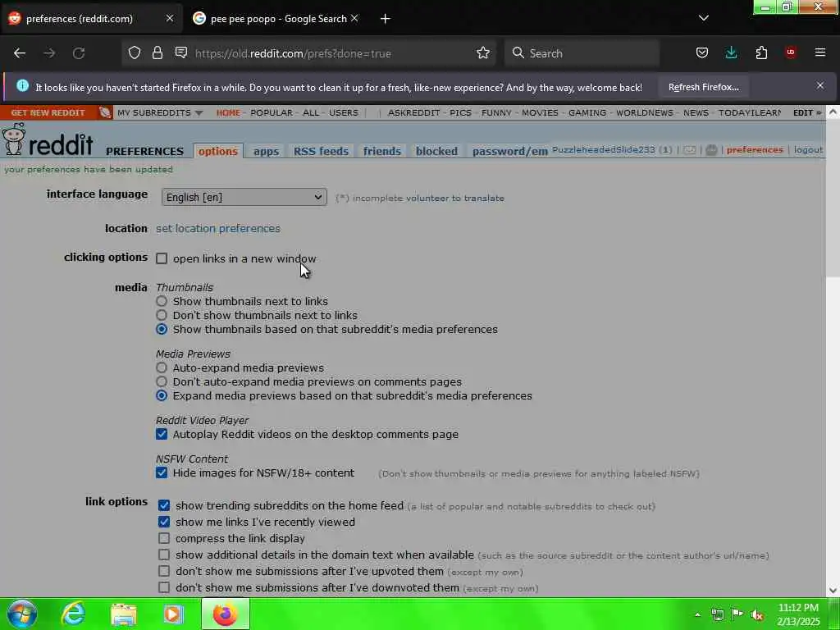This screenshot has height=630, width=840.
Task: Open the extensions puzzle icon
Action: [761, 52]
